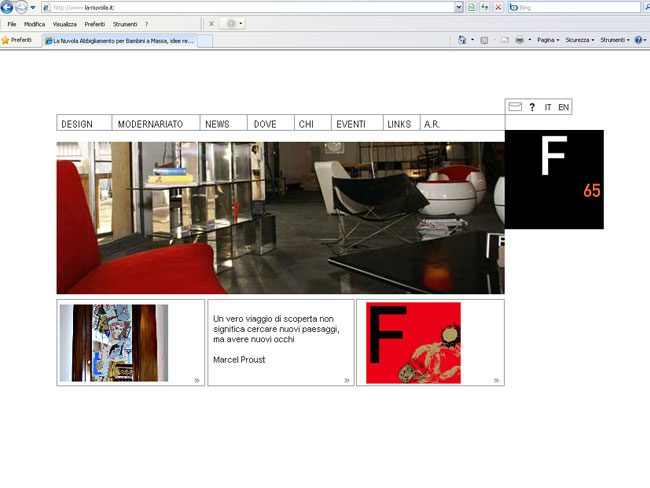The height and width of the screenshot is (488, 650).
Task: Expand the address bar history dropdown
Action: 458,7
